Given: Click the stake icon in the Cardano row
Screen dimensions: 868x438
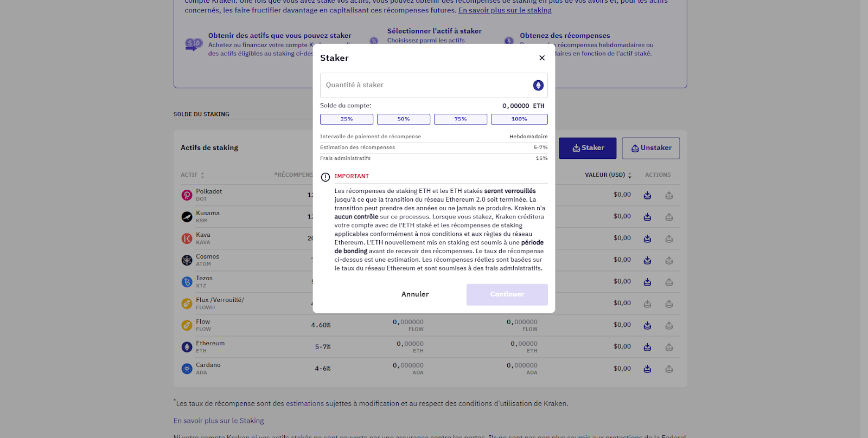Looking at the screenshot, I should (647, 369).
